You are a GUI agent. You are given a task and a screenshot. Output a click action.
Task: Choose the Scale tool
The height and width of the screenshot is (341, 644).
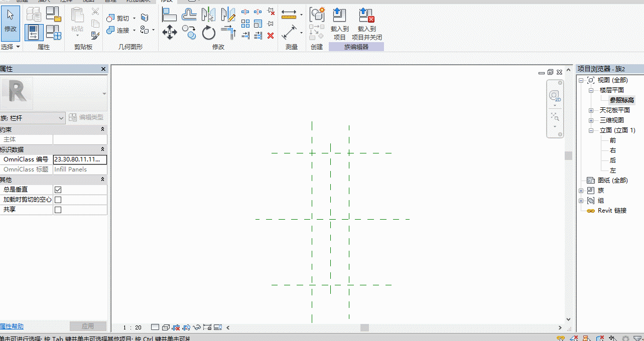258,24
